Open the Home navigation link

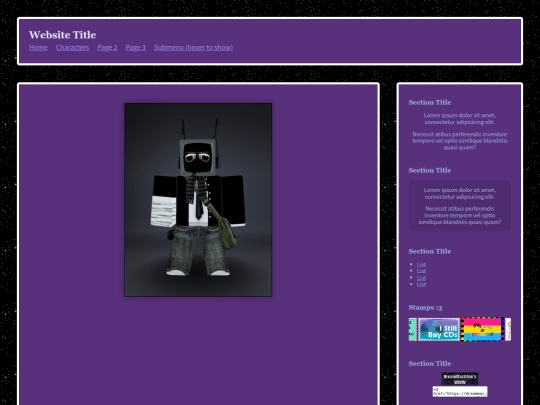[x=38, y=48]
